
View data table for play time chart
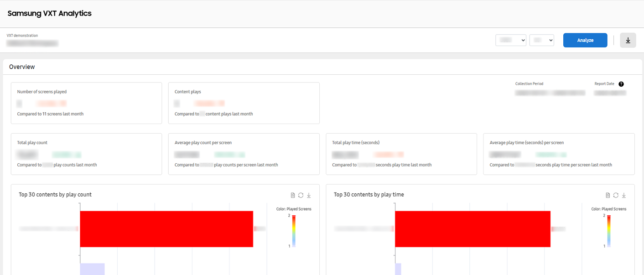tap(608, 195)
